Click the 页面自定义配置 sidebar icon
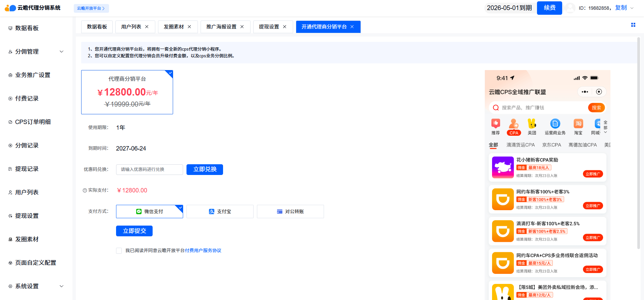Viewport: 644px width, 300px height. coord(10,263)
